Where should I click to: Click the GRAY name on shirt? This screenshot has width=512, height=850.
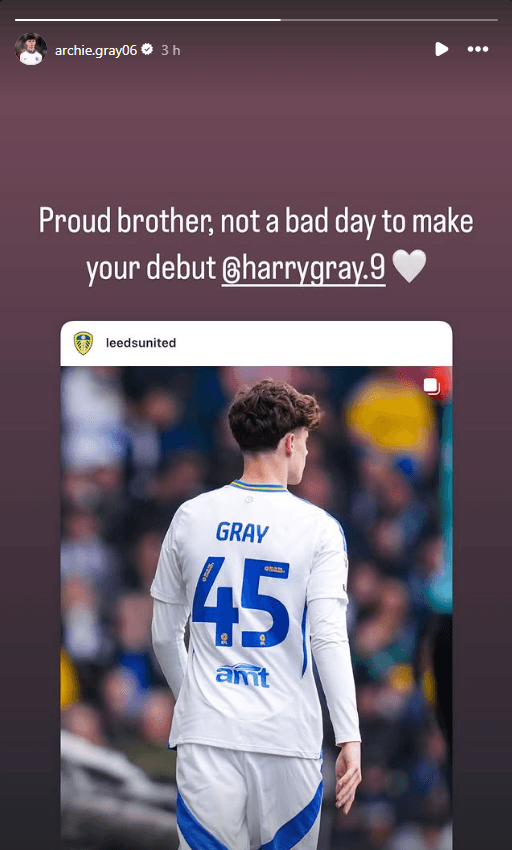[x=242, y=532]
